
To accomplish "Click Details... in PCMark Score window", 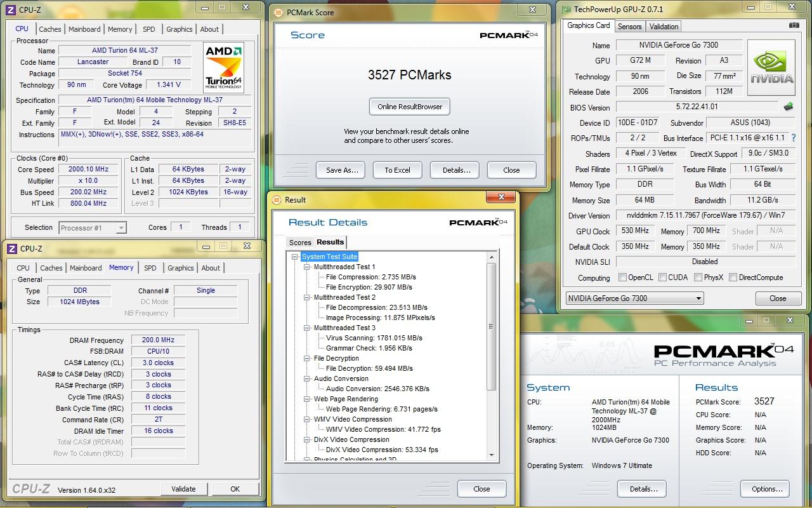I will 456,170.
